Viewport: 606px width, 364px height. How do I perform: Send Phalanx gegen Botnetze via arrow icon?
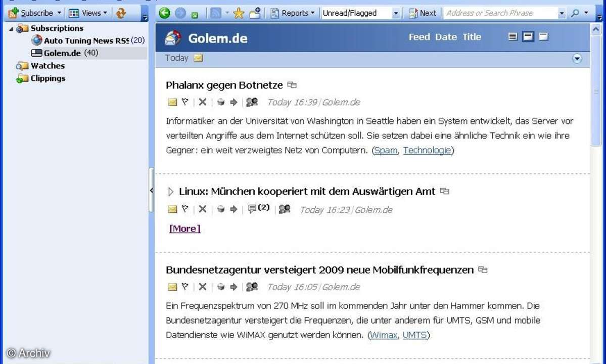click(x=234, y=102)
